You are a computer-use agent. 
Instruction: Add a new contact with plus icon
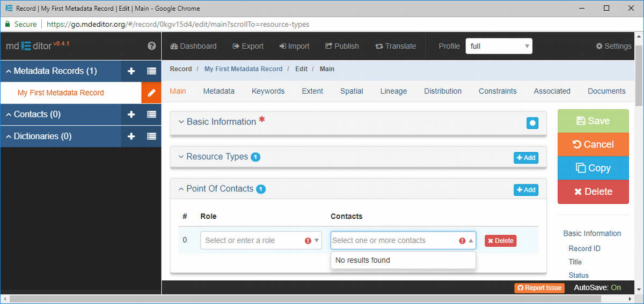(x=131, y=114)
